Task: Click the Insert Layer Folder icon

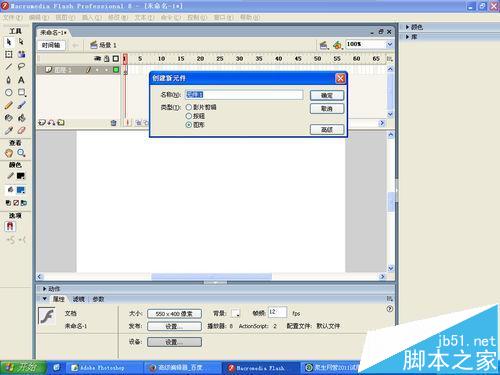Action: pos(61,123)
